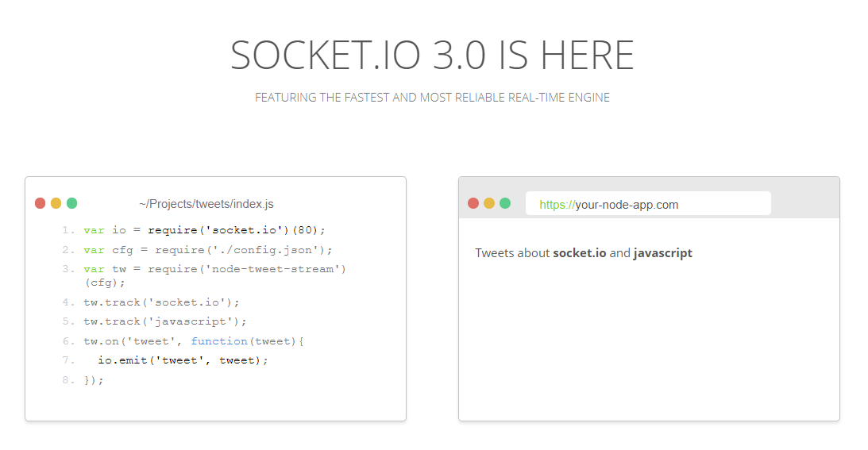Click bold socket.io in tweets heading

tap(580, 253)
